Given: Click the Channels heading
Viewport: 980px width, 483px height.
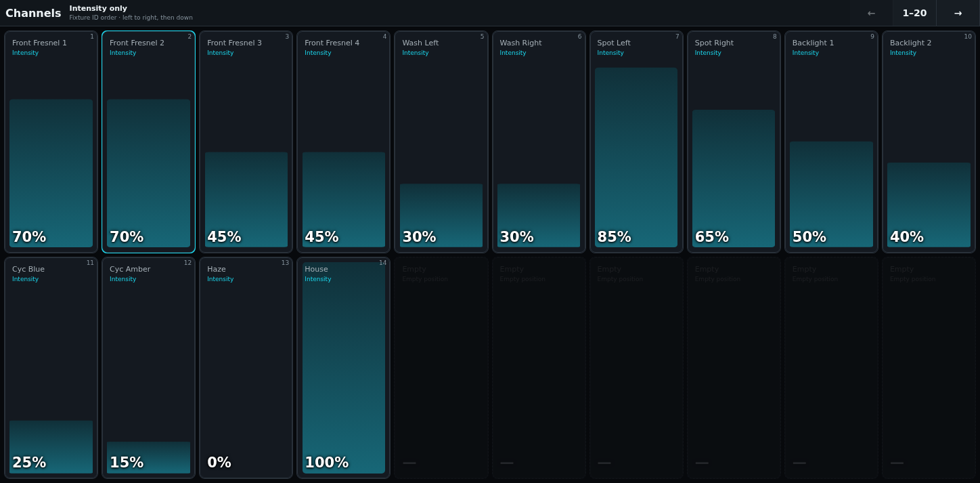Looking at the screenshot, I should pyautogui.click(x=33, y=13).
